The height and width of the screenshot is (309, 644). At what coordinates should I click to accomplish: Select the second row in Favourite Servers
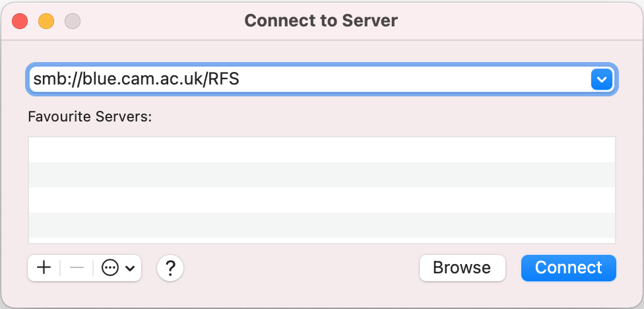(x=322, y=175)
